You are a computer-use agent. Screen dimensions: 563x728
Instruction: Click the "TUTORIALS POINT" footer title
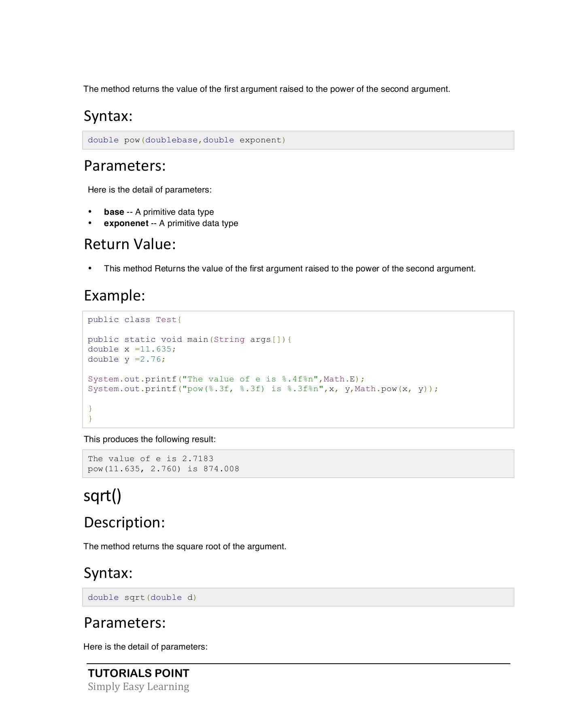click(138, 673)
